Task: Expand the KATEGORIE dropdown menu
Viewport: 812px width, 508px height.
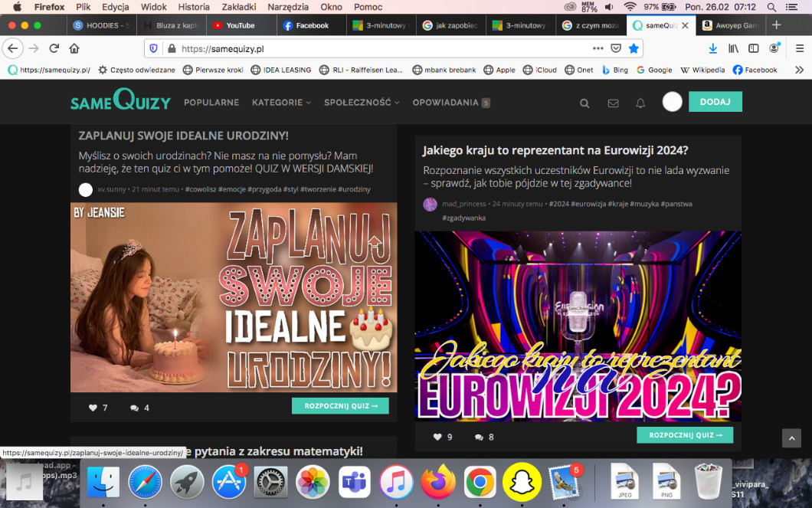Action: pyautogui.click(x=281, y=102)
